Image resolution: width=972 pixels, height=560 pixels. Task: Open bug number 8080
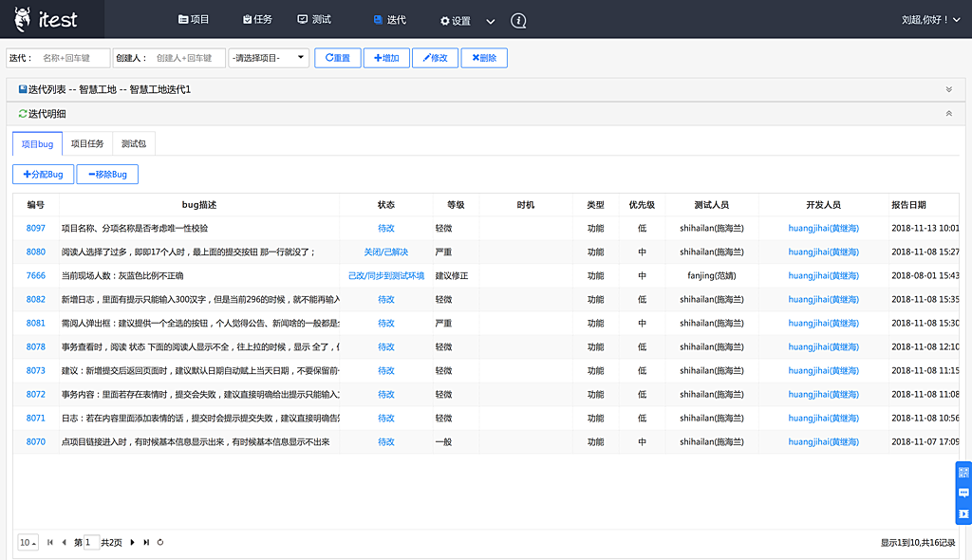pyautogui.click(x=36, y=252)
